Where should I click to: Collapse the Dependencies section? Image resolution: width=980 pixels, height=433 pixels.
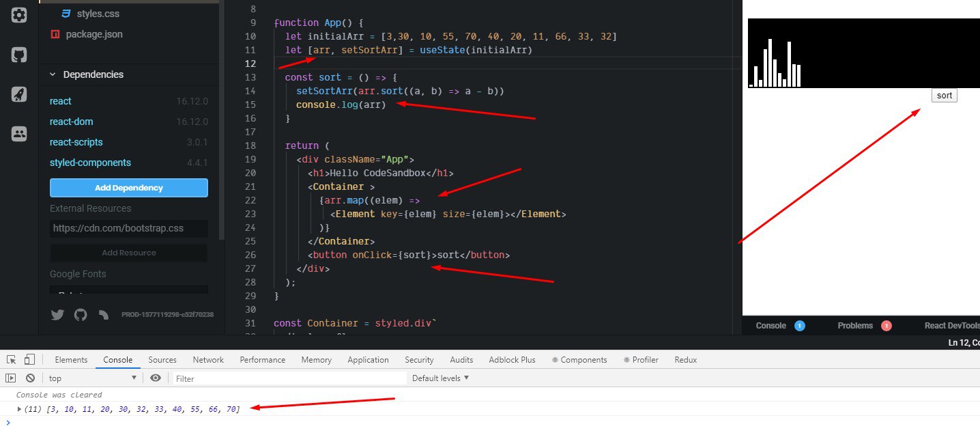click(53, 74)
